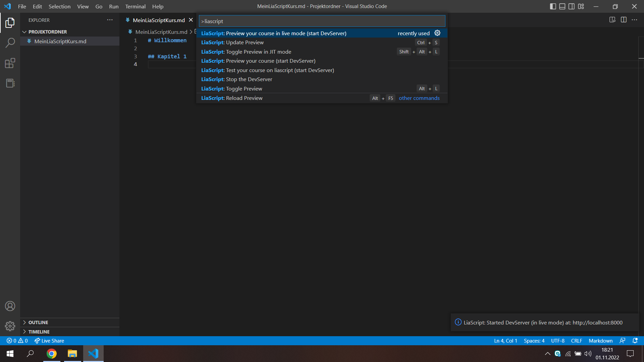This screenshot has width=644, height=362.
Task: Open File Explorer from taskbar
Action: click(72, 354)
